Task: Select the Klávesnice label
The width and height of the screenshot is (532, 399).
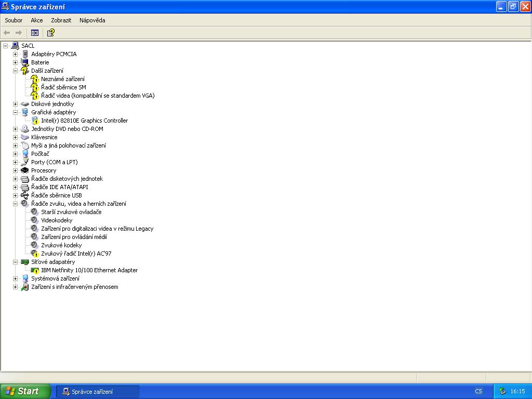Action: pos(44,137)
